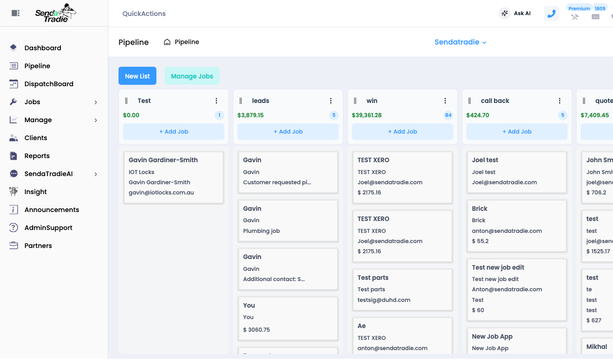Screen dimensions: 613x364
Task: Expand the SendaTradieAI submenu chevron
Action: click(96, 174)
